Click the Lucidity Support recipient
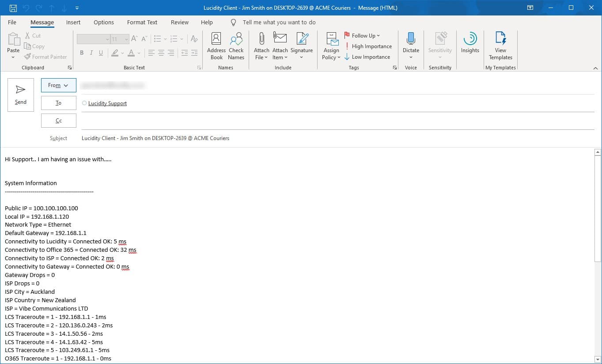Screen dimensions: 602x364 click(107, 103)
